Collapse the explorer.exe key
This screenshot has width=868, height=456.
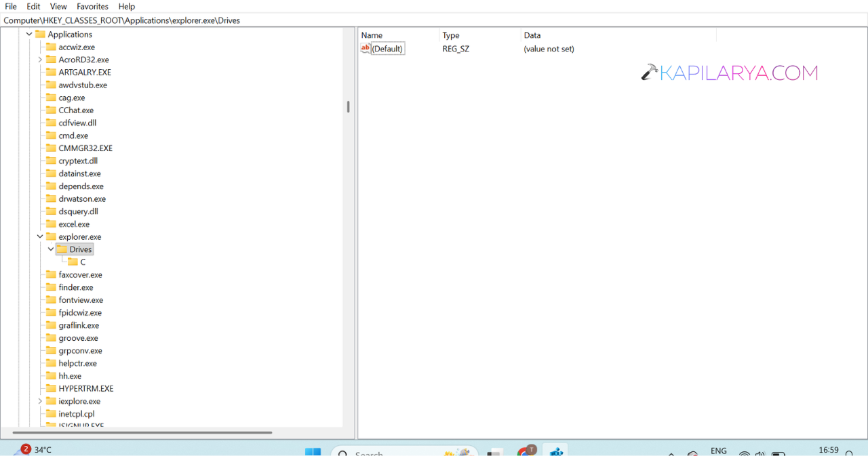(x=40, y=236)
